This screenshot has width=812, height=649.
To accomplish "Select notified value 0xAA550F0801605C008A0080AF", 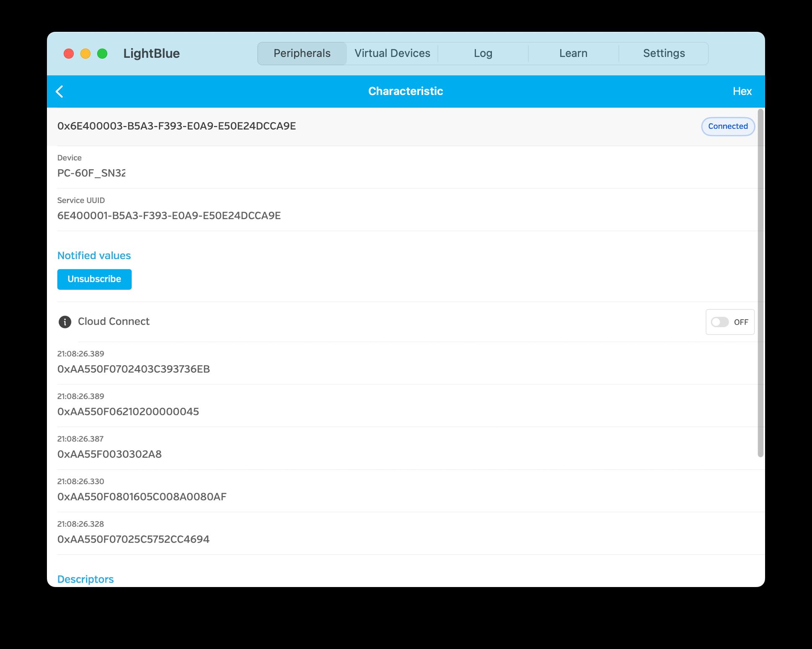I will (142, 497).
